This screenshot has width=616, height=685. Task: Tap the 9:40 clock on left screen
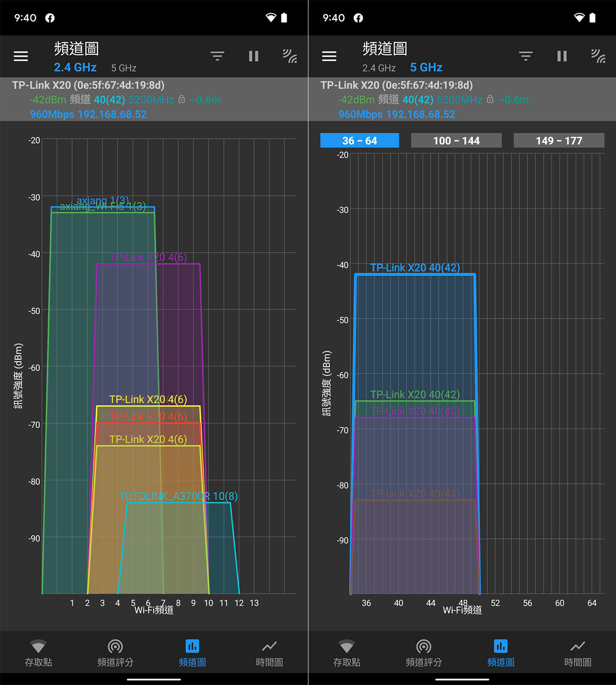pyautogui.click(x=25, y=18)
